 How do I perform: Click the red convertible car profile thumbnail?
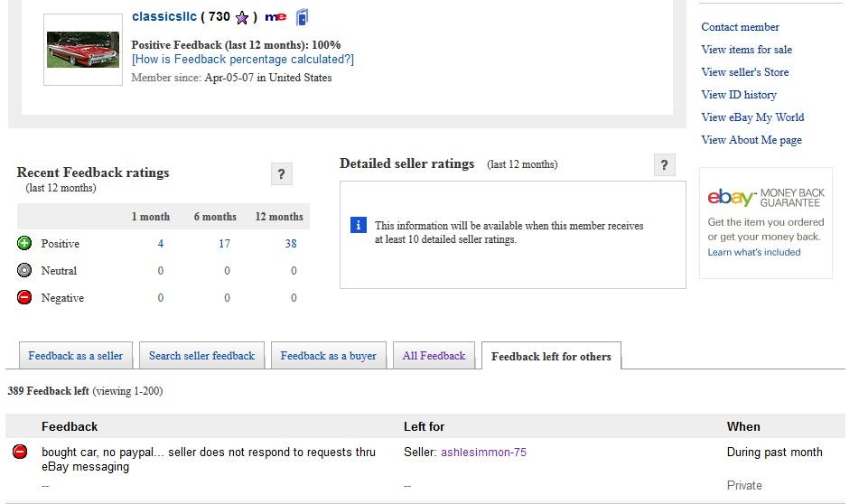[x=83, y=50]
